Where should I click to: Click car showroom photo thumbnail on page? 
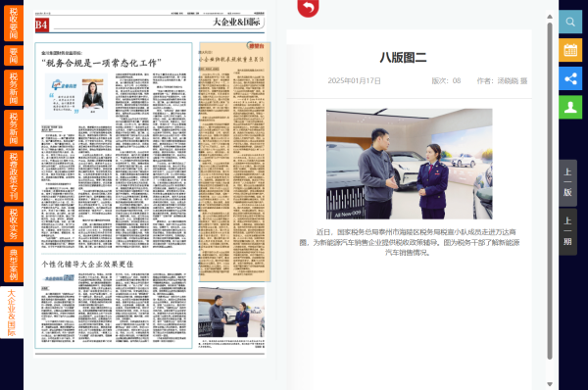(231, 313)
